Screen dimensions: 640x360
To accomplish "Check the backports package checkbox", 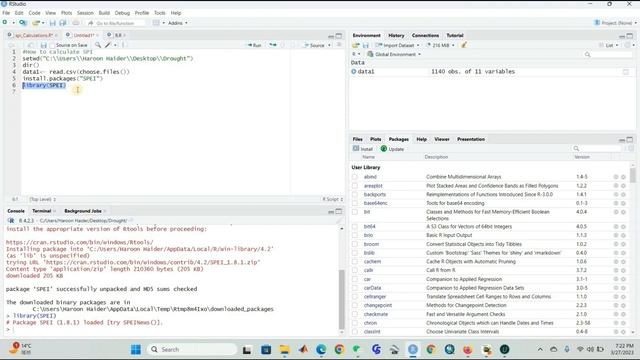I will click(355, 195).
